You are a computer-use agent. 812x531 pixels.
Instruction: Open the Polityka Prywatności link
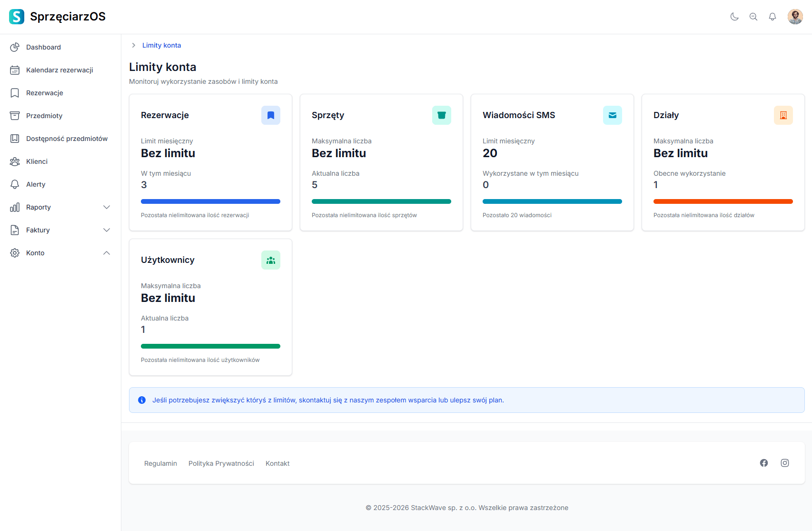click(221, 463)
